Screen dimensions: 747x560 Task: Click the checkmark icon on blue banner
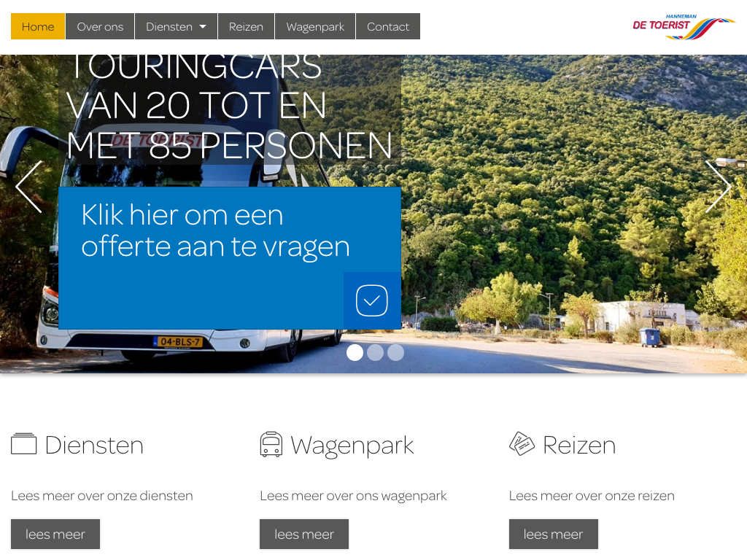(371, 300)
